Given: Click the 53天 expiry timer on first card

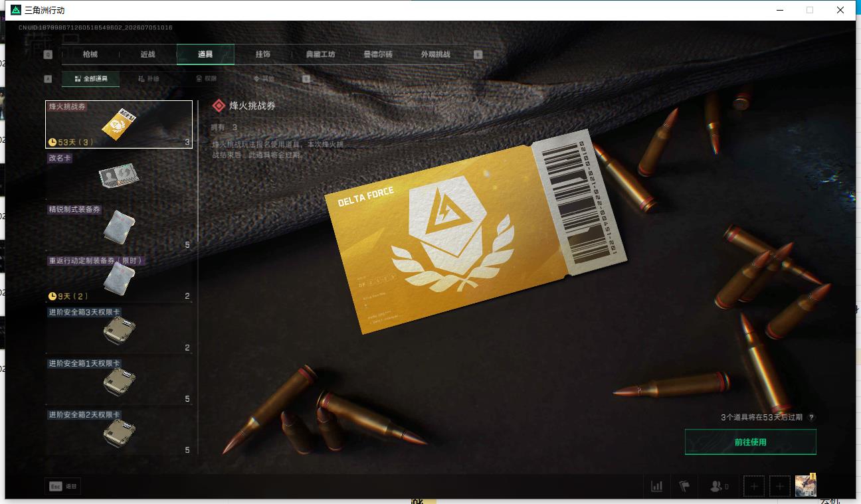Looking at the screenshot, I should [x=71, y=142].
